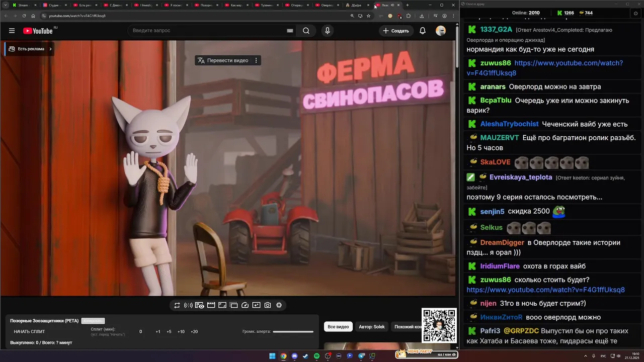Open the YouTube account avatar menu
The width and height of the screenshot is (644, 362).
(441, 31)
